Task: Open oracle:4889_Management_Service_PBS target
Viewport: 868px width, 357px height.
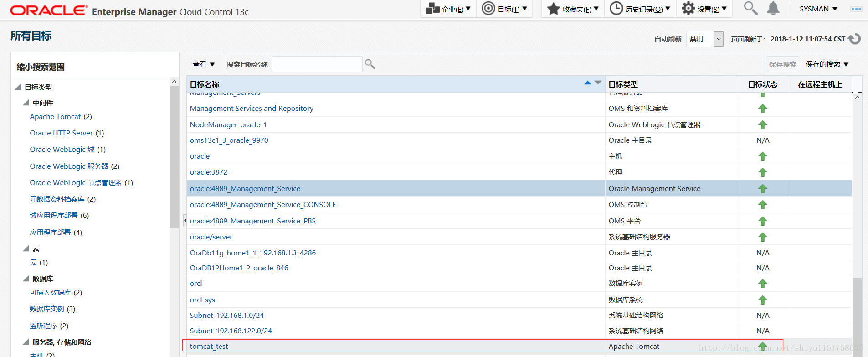Action: click(253, 221)
